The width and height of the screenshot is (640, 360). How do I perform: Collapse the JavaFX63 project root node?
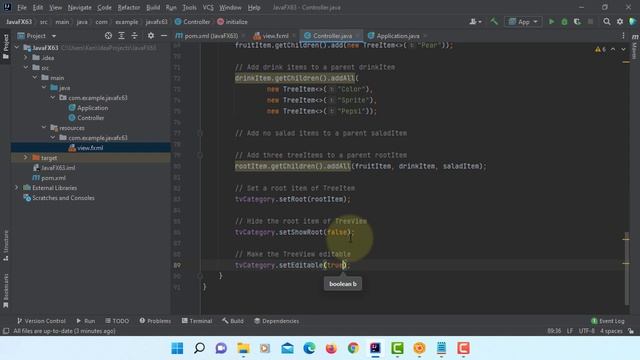[17, 48]
